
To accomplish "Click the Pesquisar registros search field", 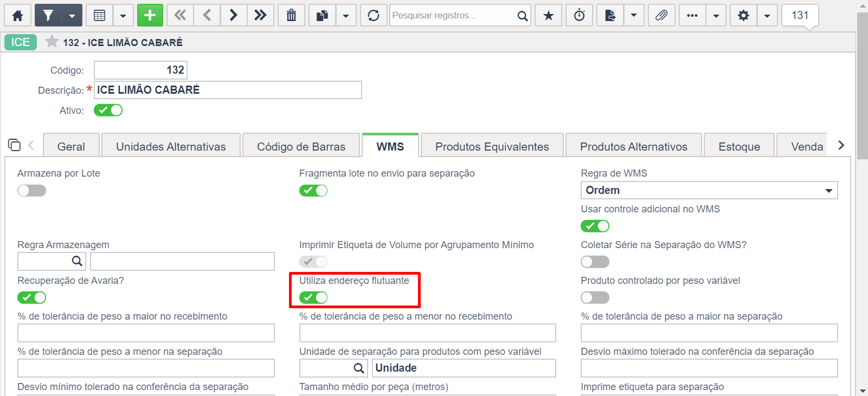I will pos(453,15).
